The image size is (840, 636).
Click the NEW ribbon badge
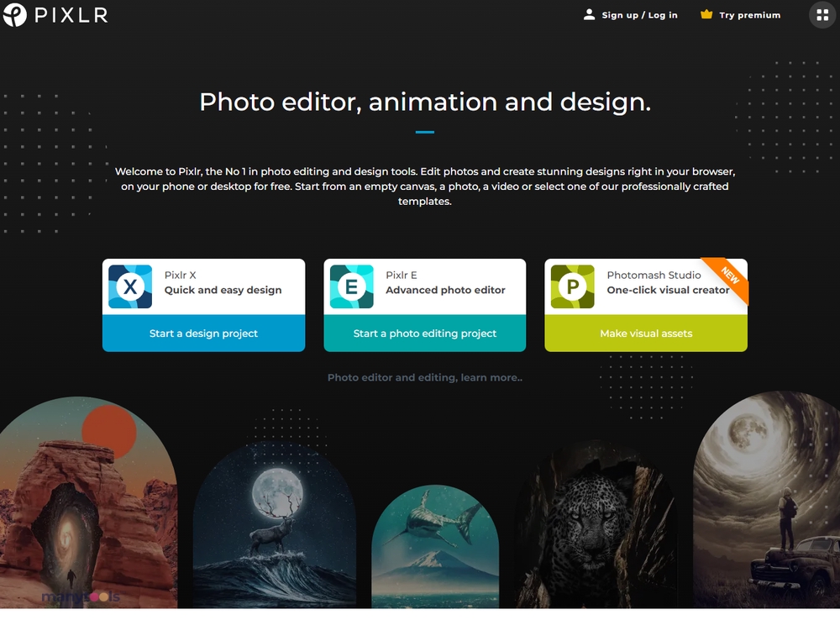tap(729, 276)
